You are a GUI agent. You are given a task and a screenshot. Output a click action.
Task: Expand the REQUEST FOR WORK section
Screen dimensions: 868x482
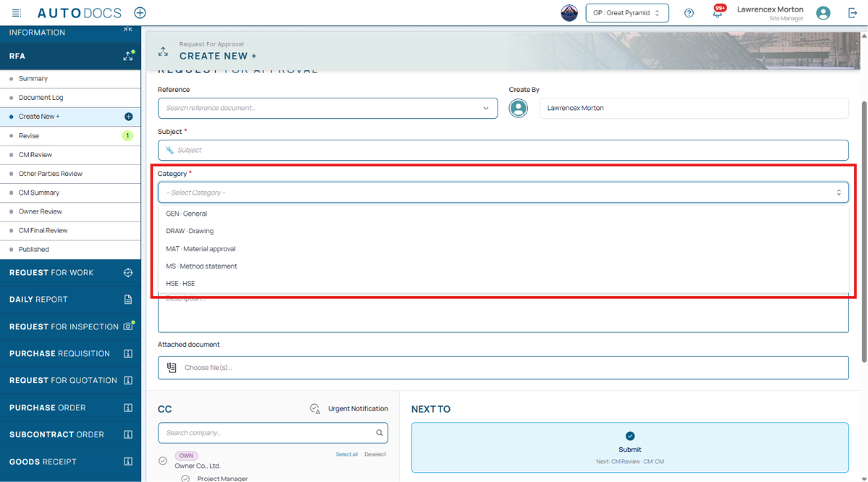(70, 273)
